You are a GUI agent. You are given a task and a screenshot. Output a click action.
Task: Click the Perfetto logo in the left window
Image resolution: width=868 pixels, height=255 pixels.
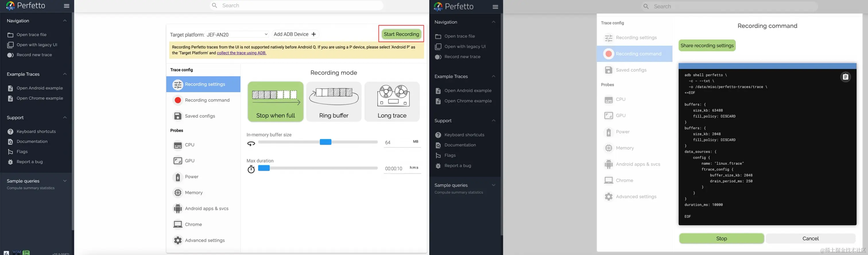point(10,6)
